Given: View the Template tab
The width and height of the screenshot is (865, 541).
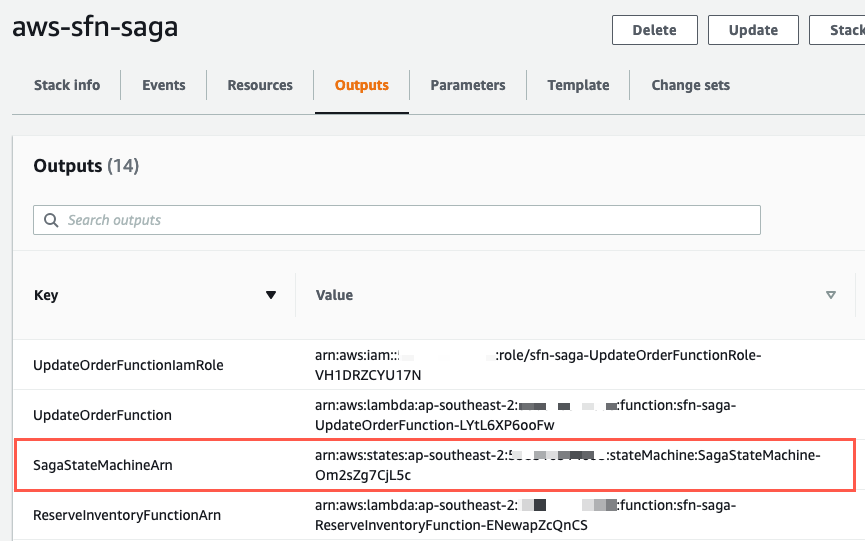Looking at the screenshot, I should [578, 85].
